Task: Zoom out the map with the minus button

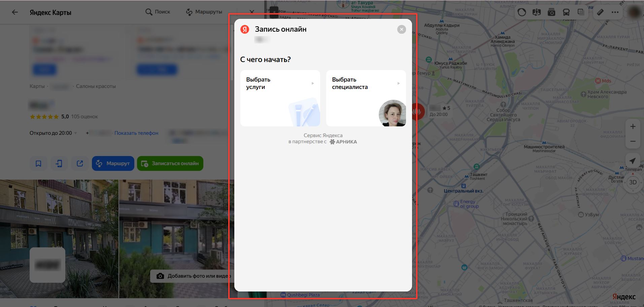Action: point(633,141)
